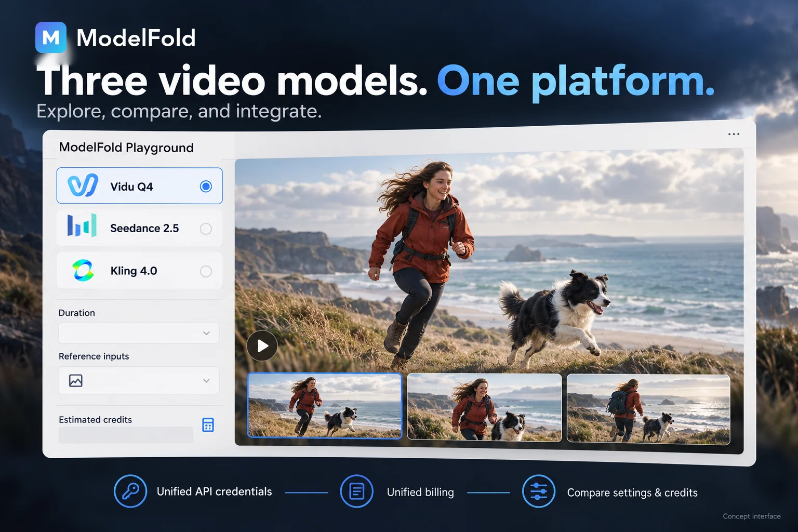
Task: Click the image icon in Reference inputs
Action: (76, 381)
